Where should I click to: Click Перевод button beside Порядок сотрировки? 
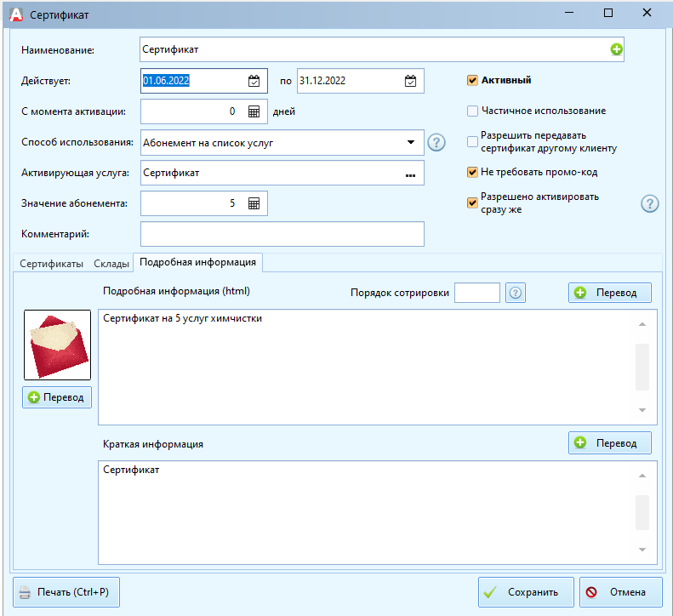(x=609, y=293)
